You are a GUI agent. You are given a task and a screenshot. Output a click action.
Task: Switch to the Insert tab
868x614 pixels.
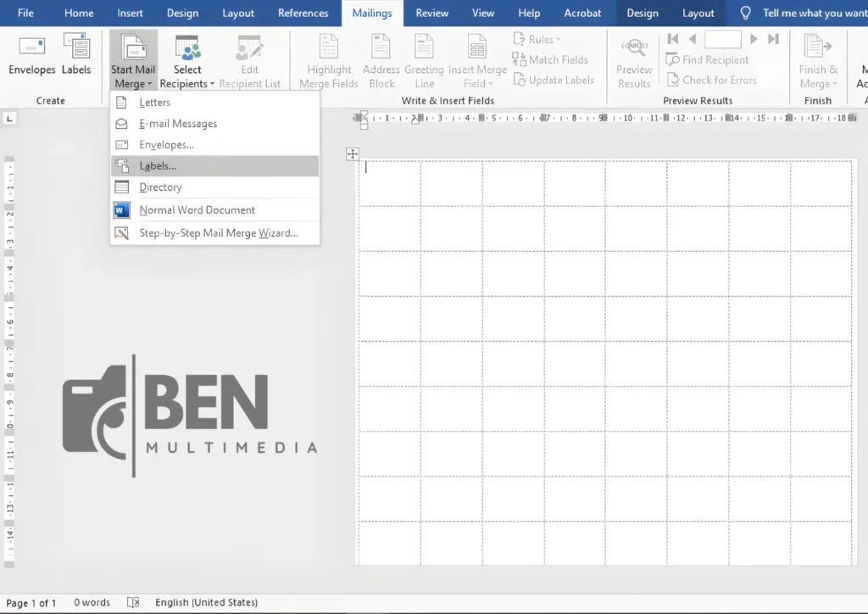(x=130, y=13)
